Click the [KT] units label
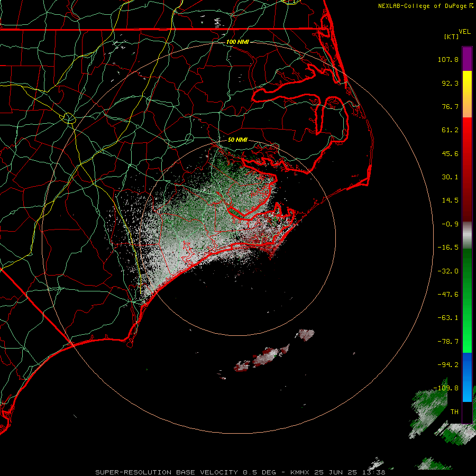The height and width of the screenshot is (476, 476). click(452, 36)
